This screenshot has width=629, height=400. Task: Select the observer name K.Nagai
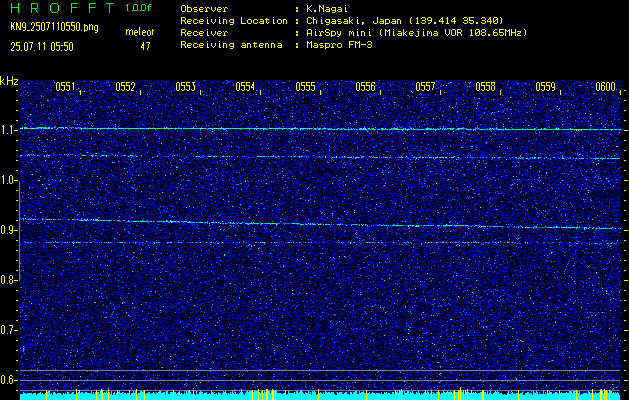[x=327, y=8]
